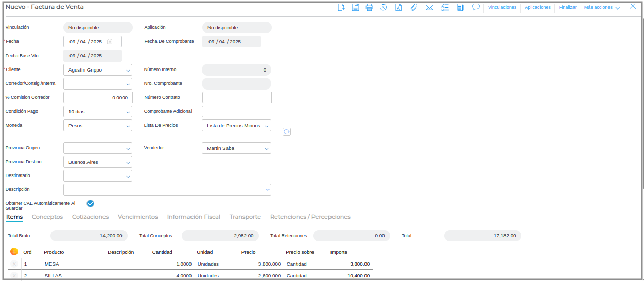Click the save (floppy disk) icon

tap(355, 7)
